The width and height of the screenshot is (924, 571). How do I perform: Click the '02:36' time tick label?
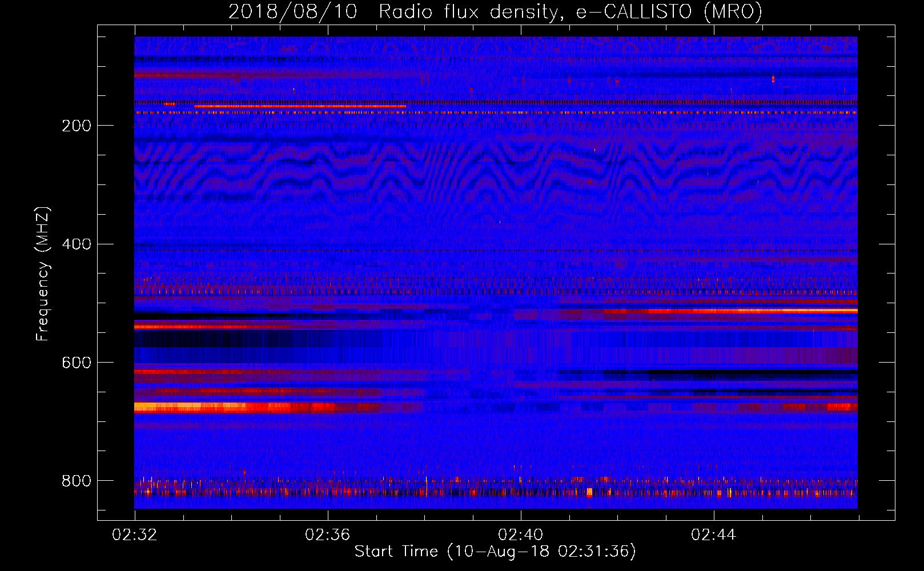[328, 535]
